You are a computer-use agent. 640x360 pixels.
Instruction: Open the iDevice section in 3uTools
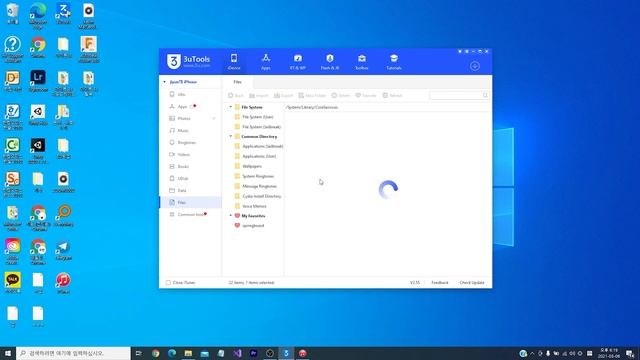point(234,62)
